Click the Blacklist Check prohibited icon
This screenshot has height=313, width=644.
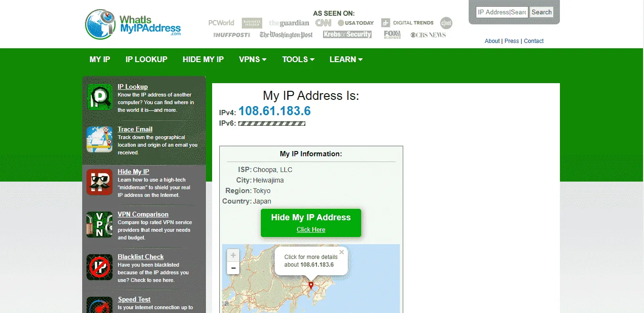tap(99, 267)
